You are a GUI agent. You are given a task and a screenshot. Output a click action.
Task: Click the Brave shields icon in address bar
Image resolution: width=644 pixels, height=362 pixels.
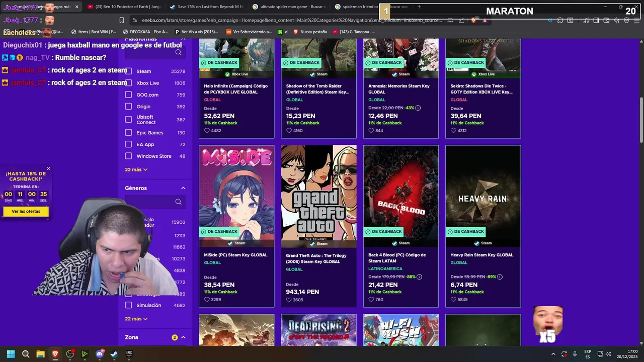tap(473, 20)
